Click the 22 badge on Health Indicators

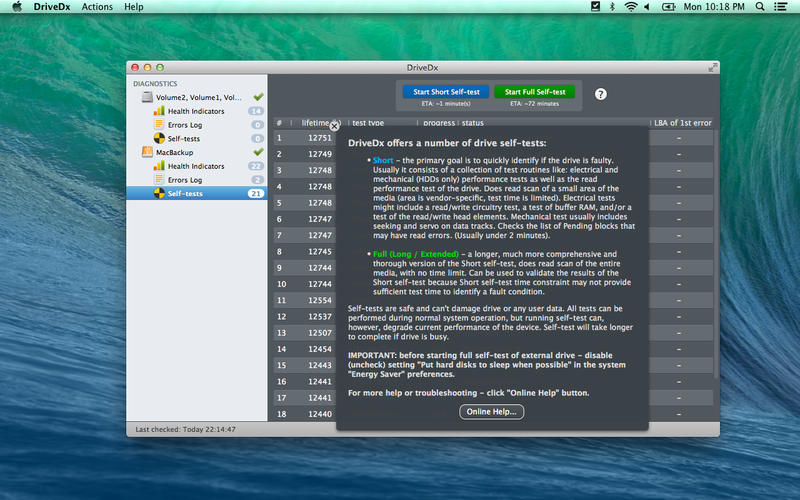(256, 166)
